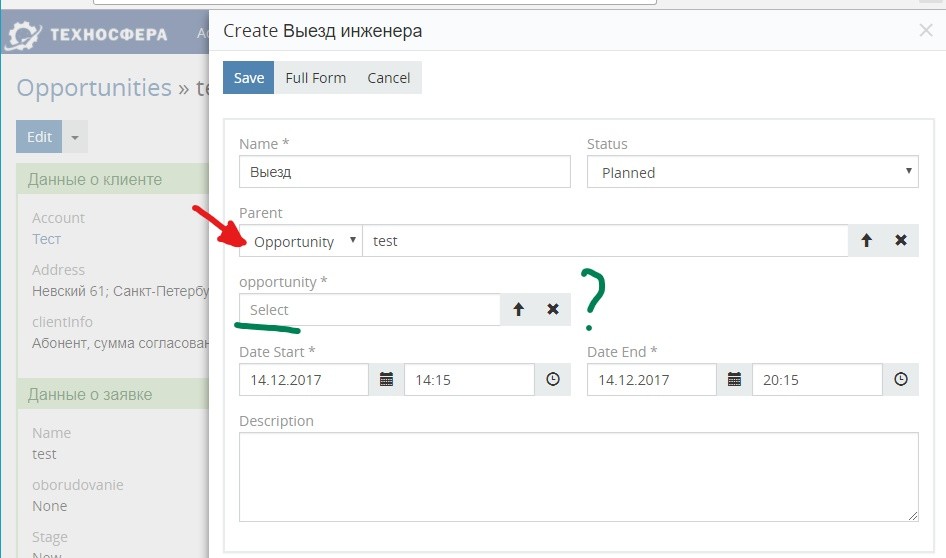946x558 pixels.
Task: Click the opportunity field select arrow icon
Action: coord(518,310)
